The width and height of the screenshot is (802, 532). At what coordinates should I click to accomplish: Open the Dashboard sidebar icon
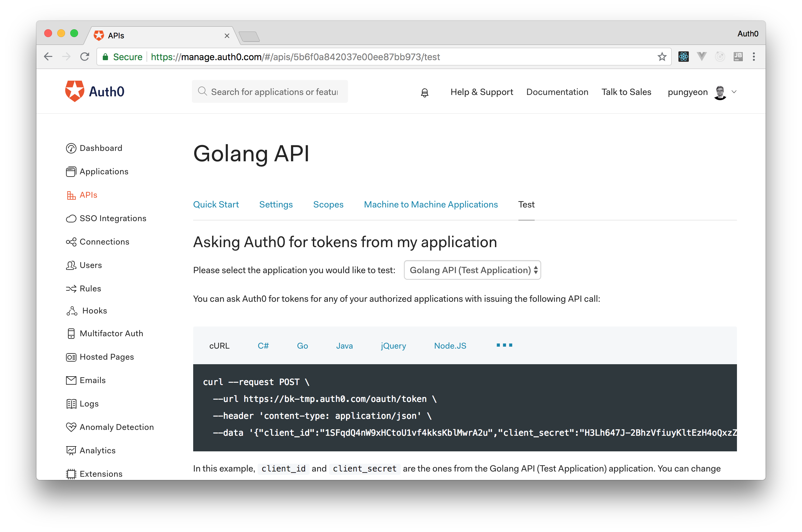pos(71,148)
